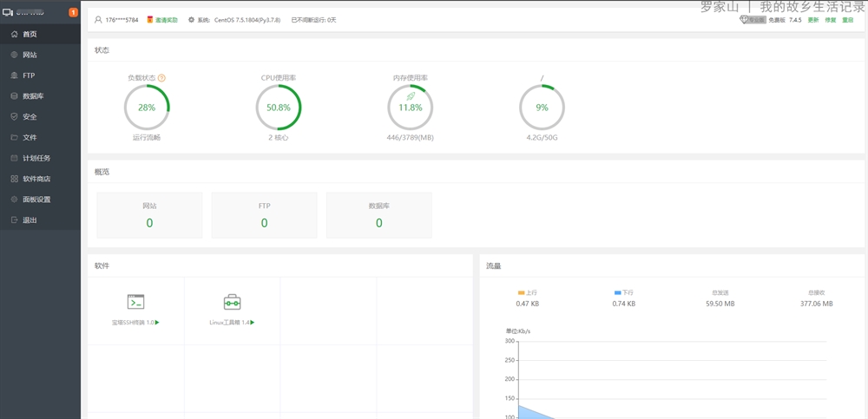Click the 377.06 MB total received value

click(817, 304)
